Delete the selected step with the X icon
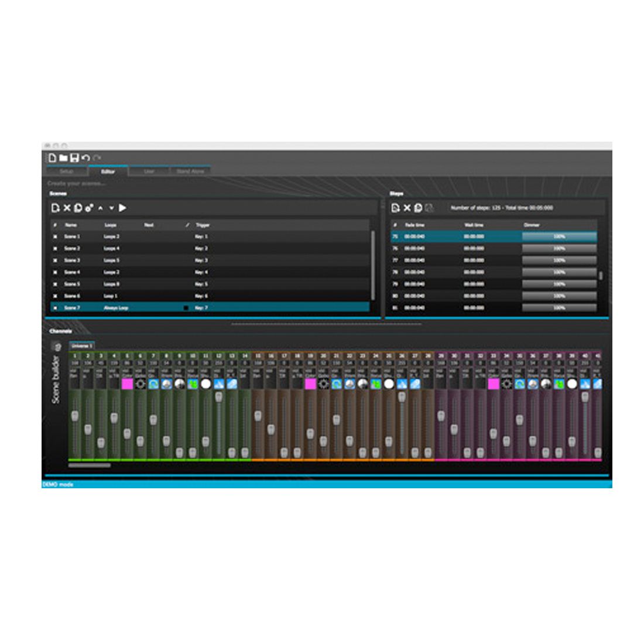Screen dimensions: 644x644 (407, 208)
